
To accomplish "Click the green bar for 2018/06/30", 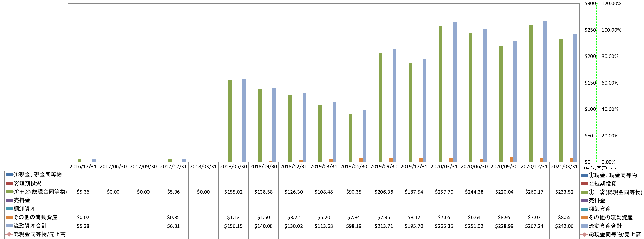I will [x=230, y=121].
